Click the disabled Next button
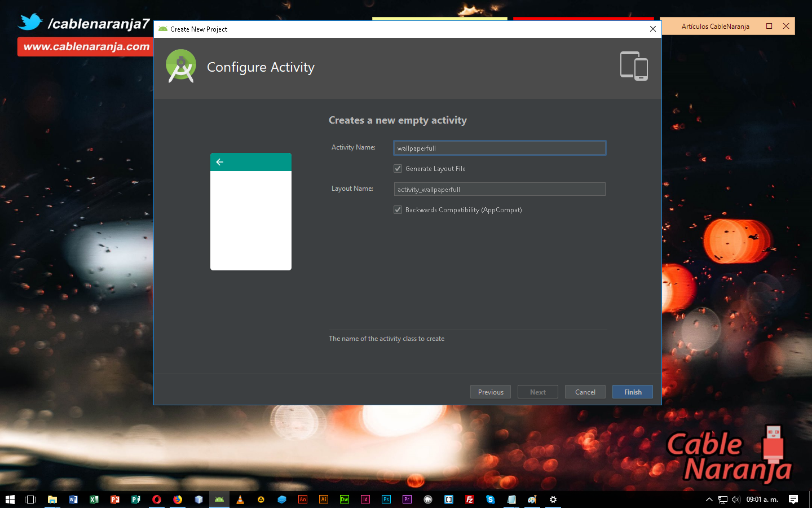The image size is (812, 508). point(538,392)
